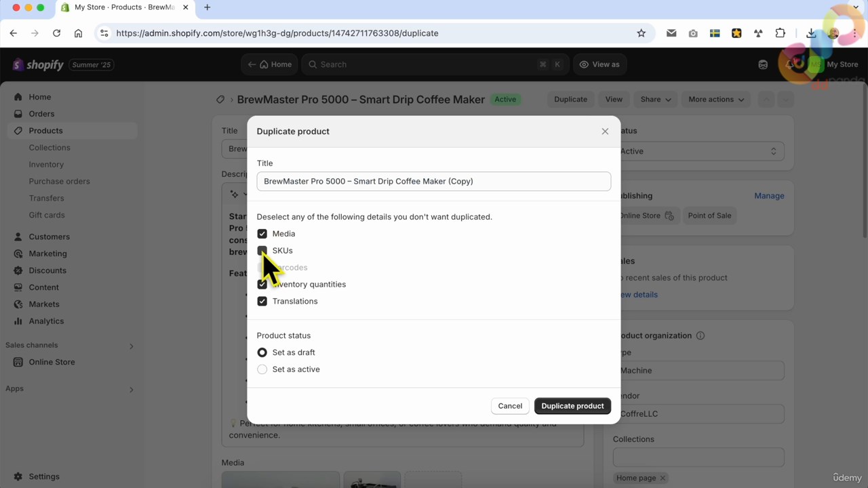
Task: Click the Shopify Search bar
Action: coord(434,64)
